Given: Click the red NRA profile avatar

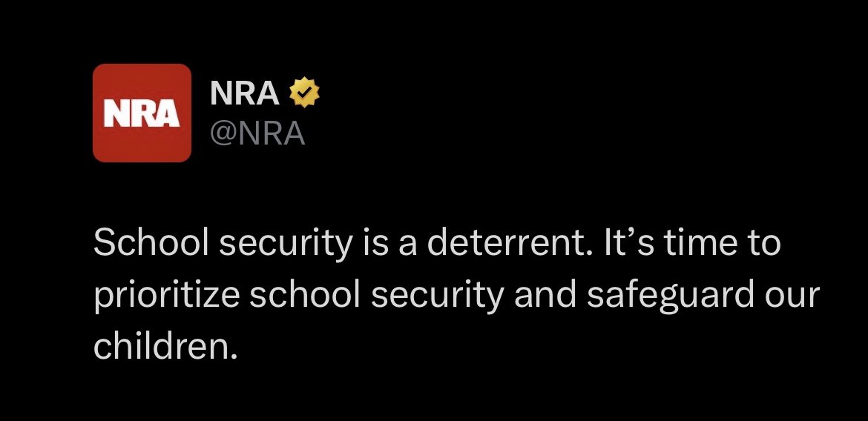Looking at the screenshot, I should pos(142,113).
